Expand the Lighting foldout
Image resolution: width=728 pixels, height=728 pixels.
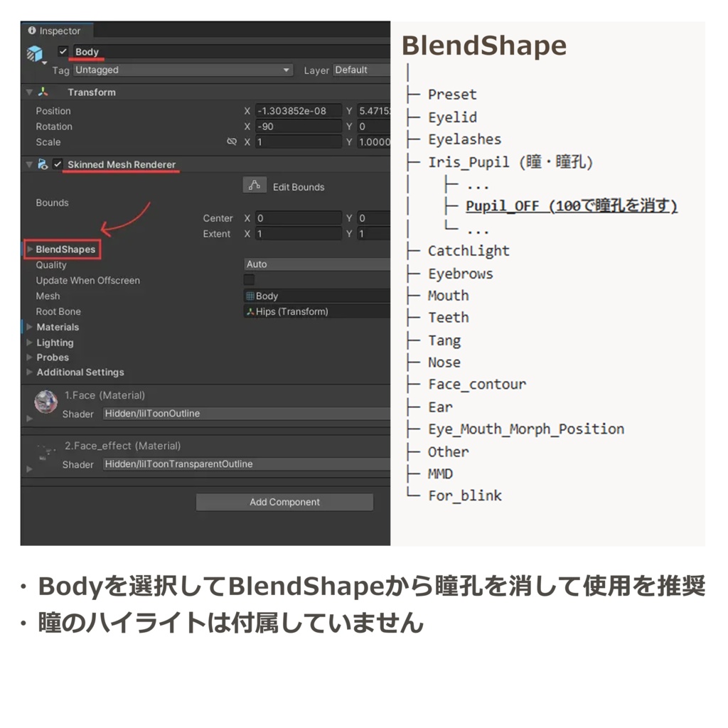(x=30, y=342)
